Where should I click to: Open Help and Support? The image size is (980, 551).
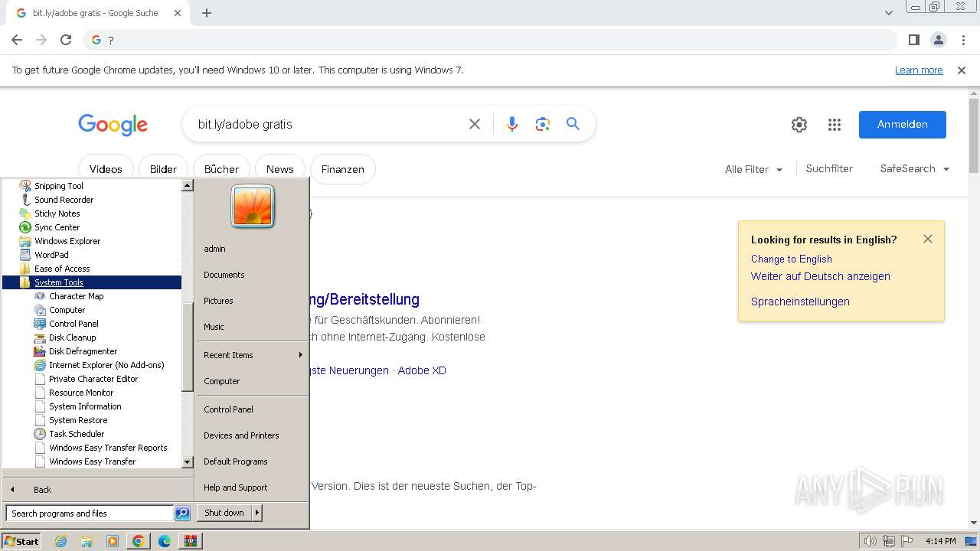pyautogui.click(x=235, y=487)
